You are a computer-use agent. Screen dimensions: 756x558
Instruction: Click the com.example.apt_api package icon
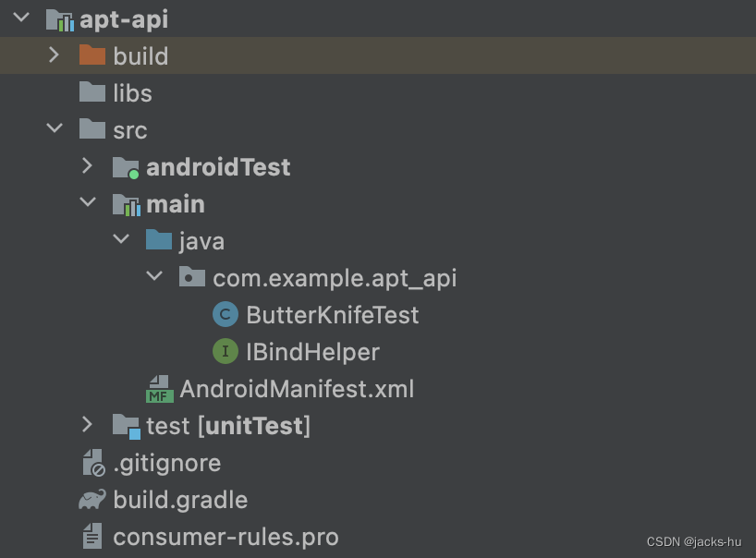(191, 277)
